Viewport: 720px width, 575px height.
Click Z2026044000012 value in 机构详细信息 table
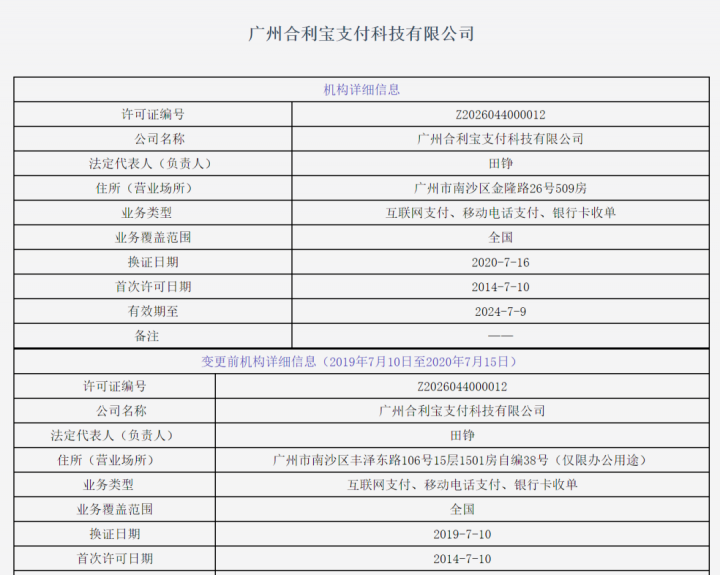tap(501, 114)
